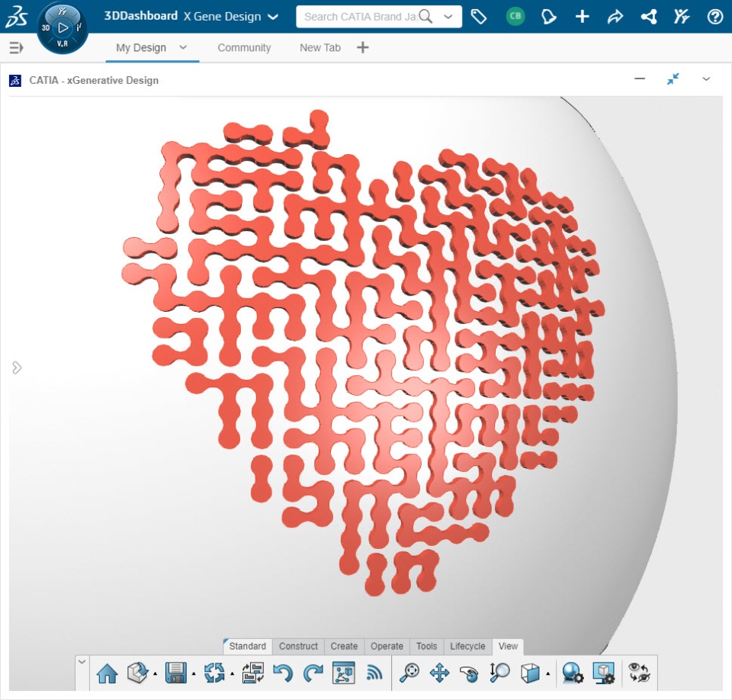The width and height of the screenshot is (732, 700).
Task: Open the widget menu chevron at top right
Action: click(706, 79)
